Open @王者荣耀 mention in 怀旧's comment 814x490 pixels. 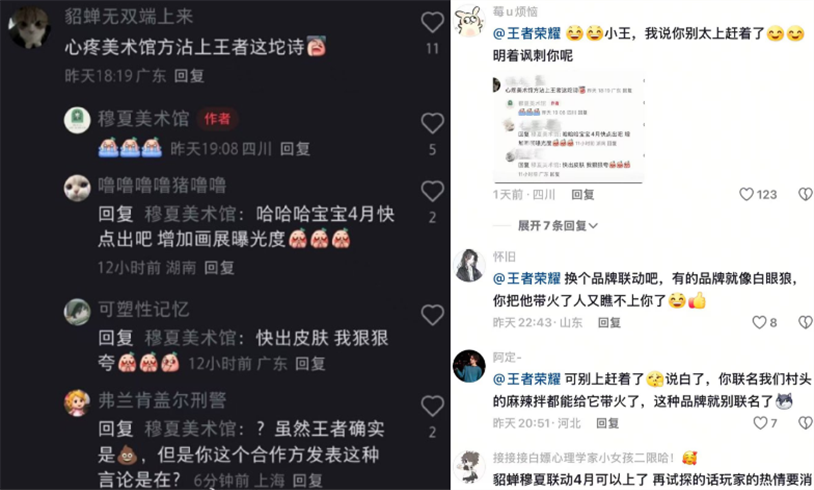point(526,278)
